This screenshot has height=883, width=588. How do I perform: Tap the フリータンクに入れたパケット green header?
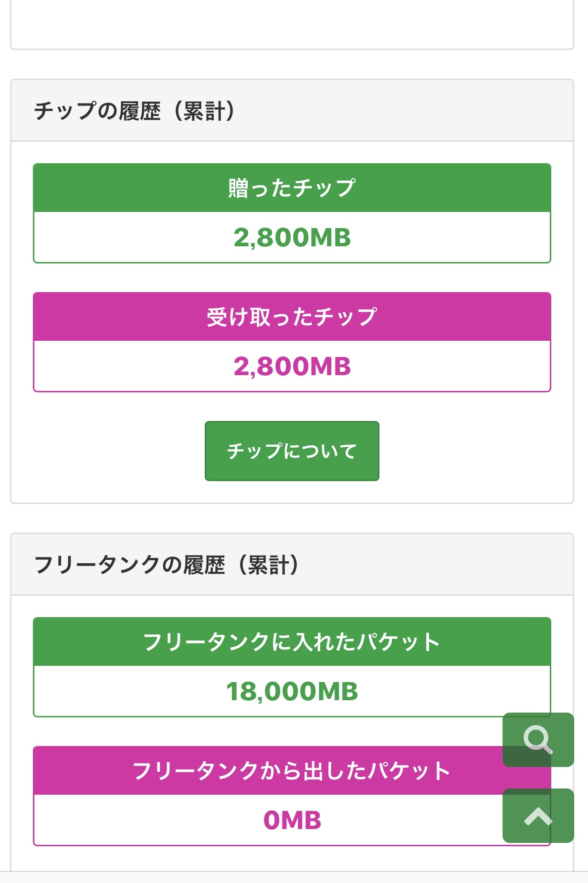tap(292, 642)
